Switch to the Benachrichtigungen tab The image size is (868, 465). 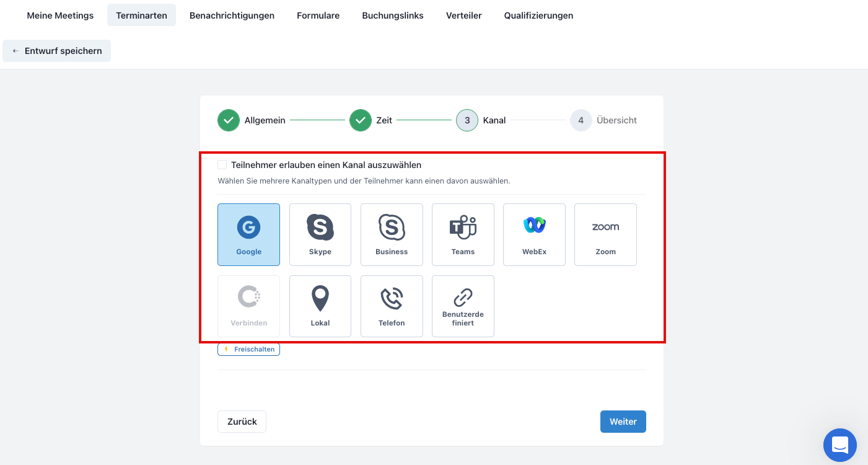click(232, 15)
